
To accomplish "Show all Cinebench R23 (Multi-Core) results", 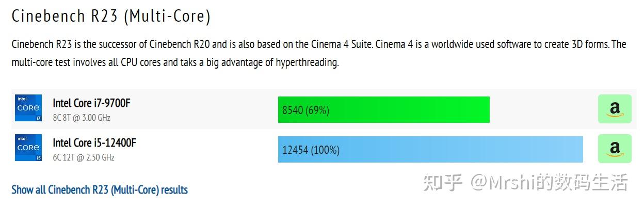I will pyautogui.click(x=100, y=190).
